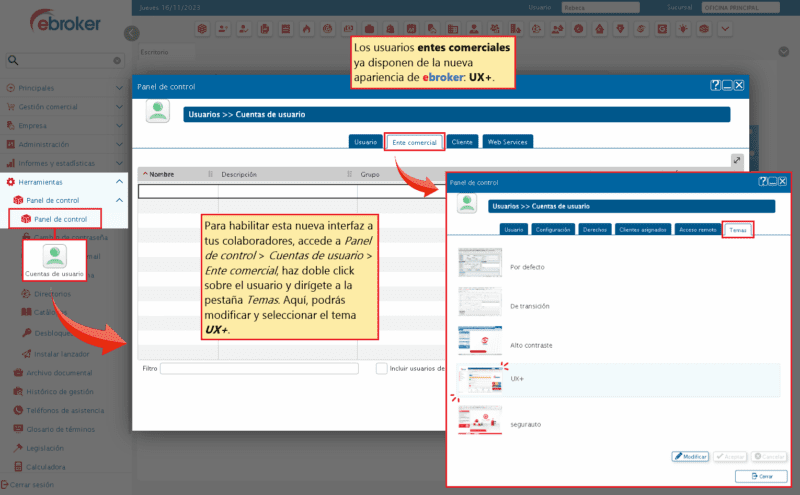Click the Grupo column header
Screen dimensions: 800x495
tap(370, 174)
